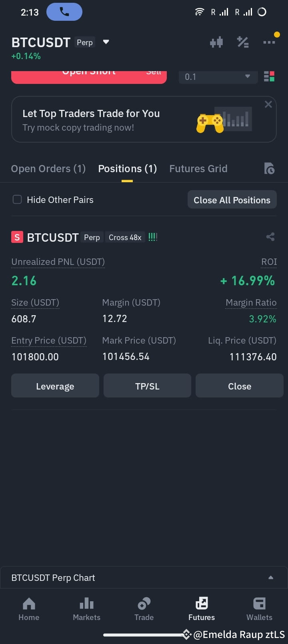Open the Markets bottom navigation icon
288x644 pixels.
click(x=86, y=603)
